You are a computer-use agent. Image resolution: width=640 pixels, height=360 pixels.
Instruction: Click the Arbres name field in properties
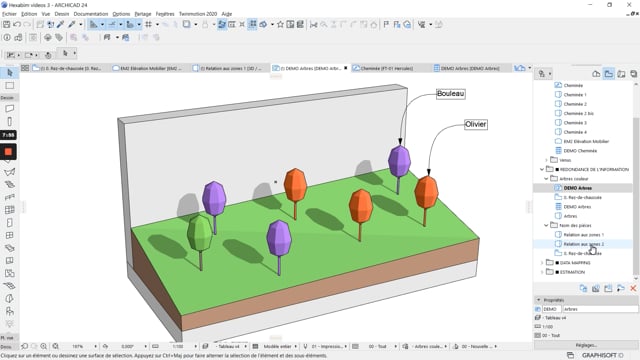coord(600,309)
